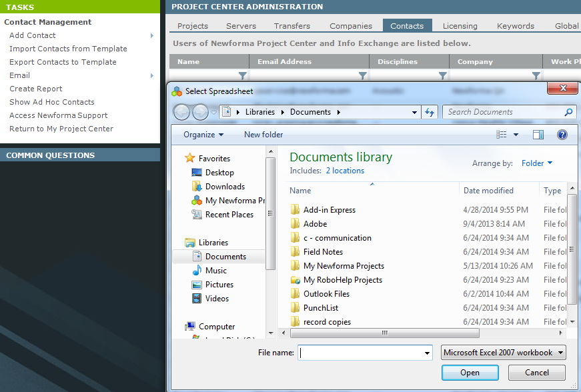This screenshot has width=581, height=392.
Task: Click the Disciplines filter funnel icon
Action: (443, 75)
